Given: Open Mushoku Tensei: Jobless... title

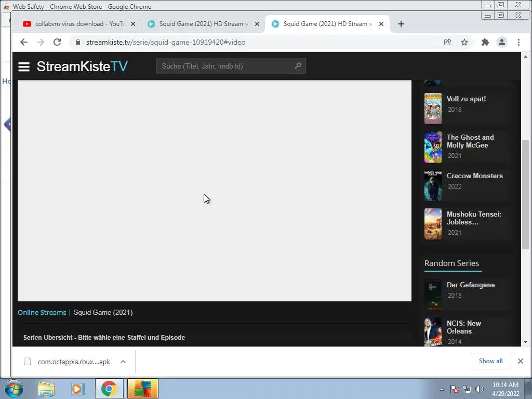Looking at the screenshot, I should coord(474,218).
